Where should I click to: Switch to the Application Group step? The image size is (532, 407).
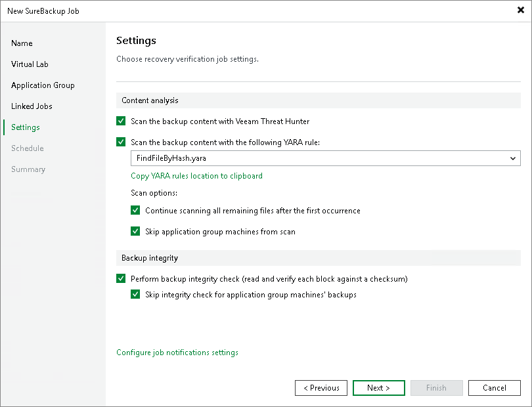tap(43, 85)
